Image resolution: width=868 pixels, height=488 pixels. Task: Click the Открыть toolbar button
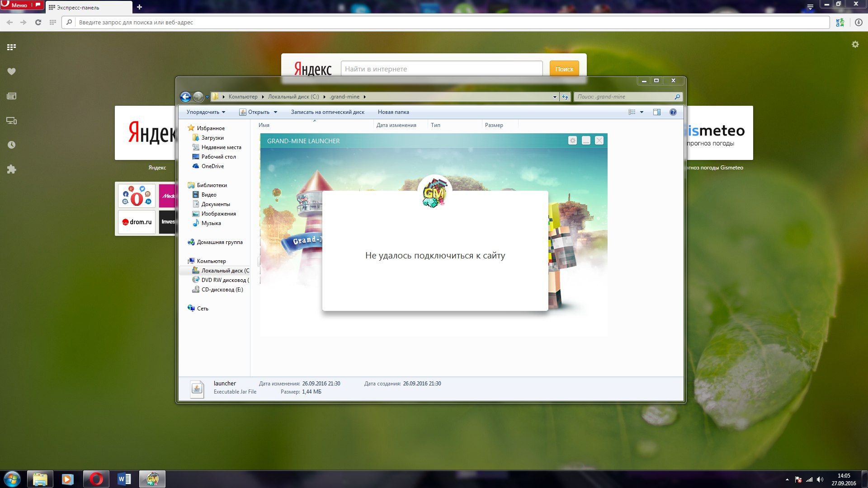point(255,112)
